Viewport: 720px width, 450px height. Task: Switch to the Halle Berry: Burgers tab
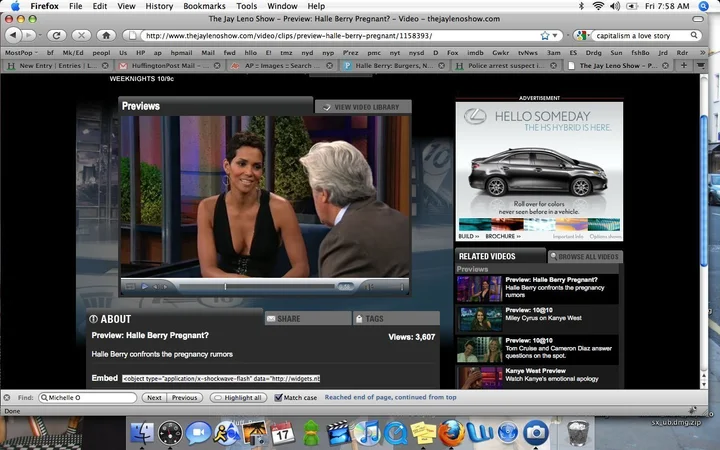[x=394, y=66]
